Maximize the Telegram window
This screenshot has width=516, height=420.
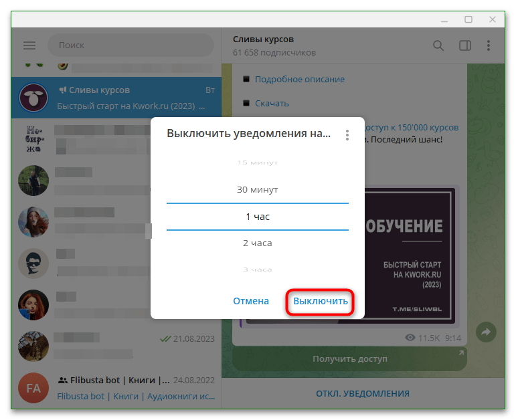point(468,20)
